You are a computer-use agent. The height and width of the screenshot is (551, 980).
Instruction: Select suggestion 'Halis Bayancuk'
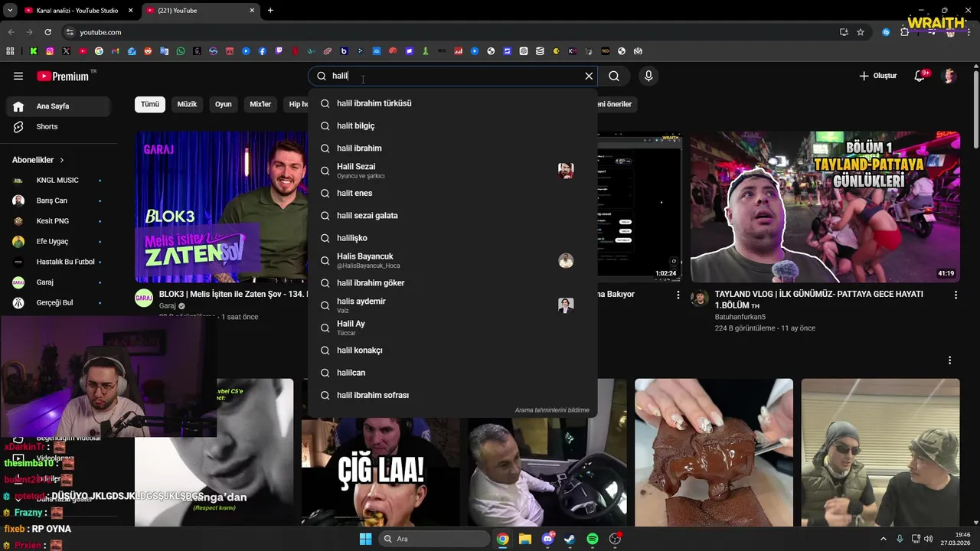(452, 260)
